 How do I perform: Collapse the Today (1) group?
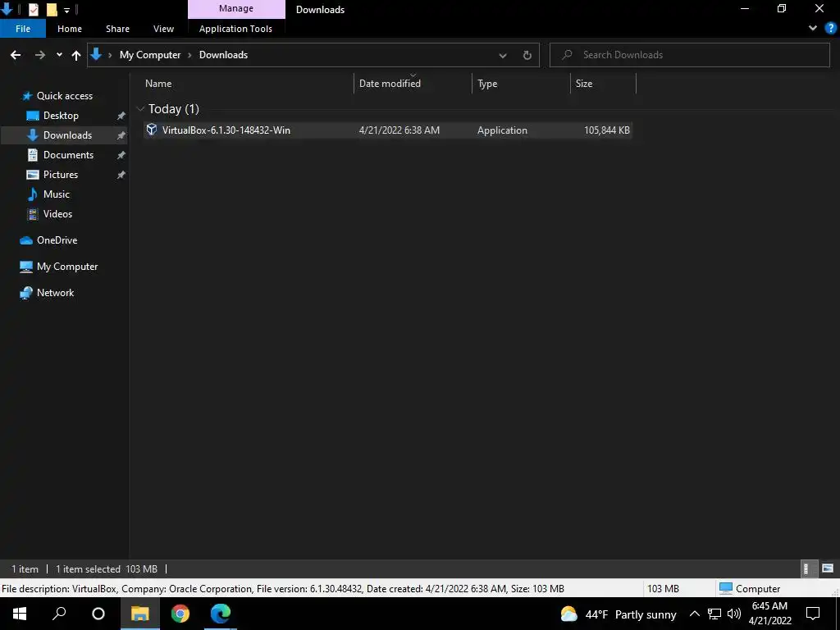(141, 109)
